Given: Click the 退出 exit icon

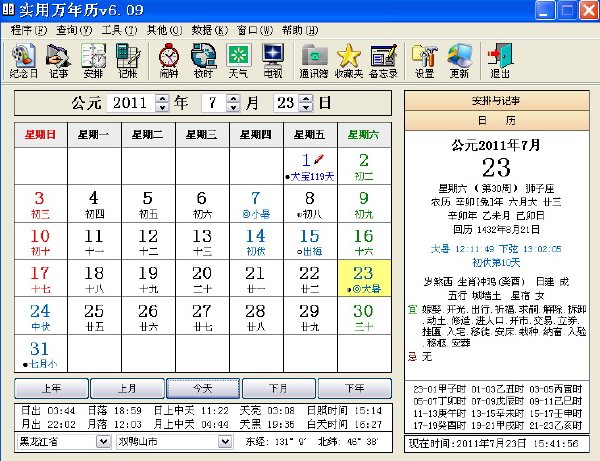Looking at the screenshot, I should pos(500,61).
